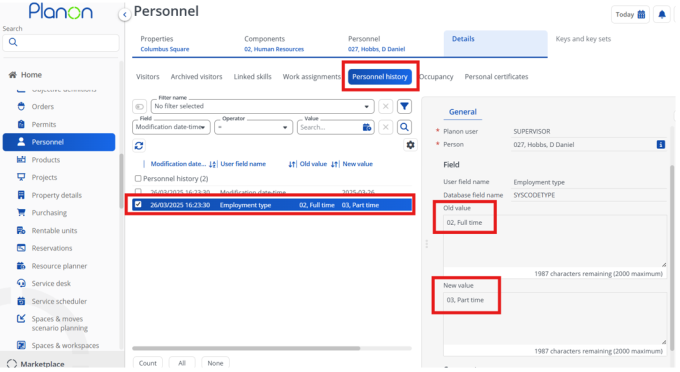Click the Old value text area
Viewport: 680px width, 372px height.
555,241
